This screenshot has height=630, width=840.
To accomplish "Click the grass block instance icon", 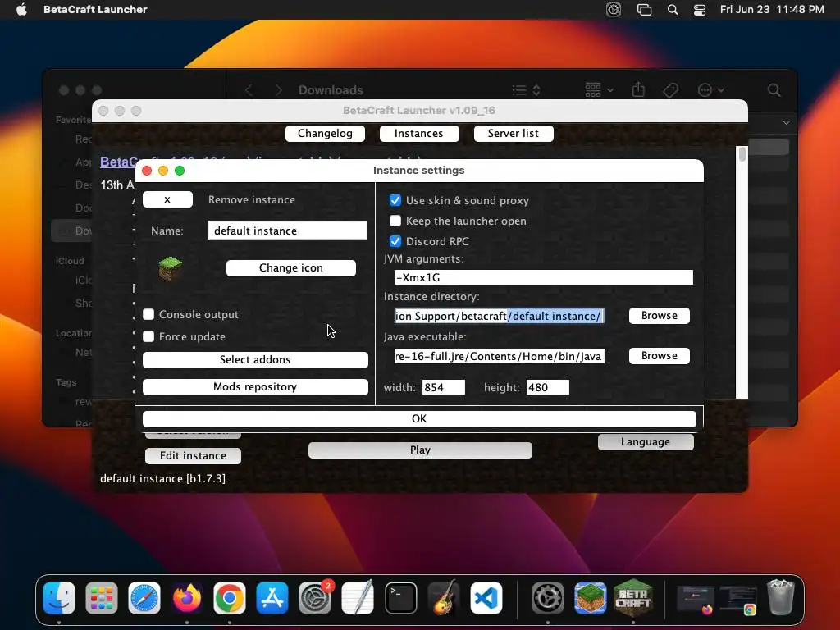I will click(171, 268).
